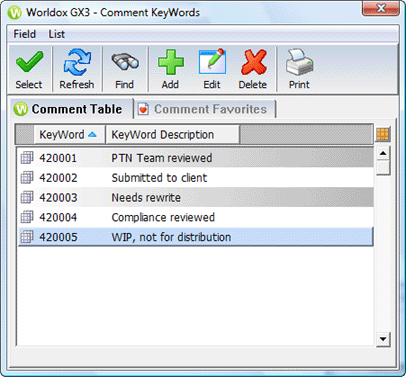
Task: Click keyword number 420002
Action: [x=58, y=178]
